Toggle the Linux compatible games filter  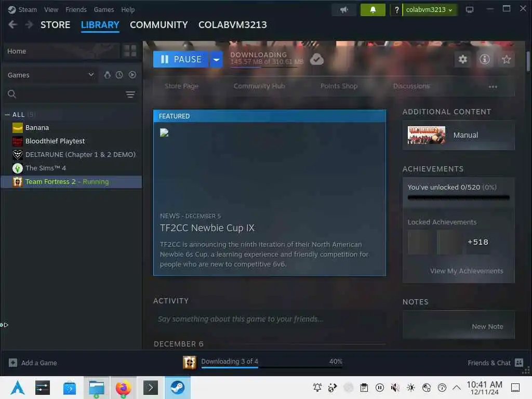click(108, 75)
